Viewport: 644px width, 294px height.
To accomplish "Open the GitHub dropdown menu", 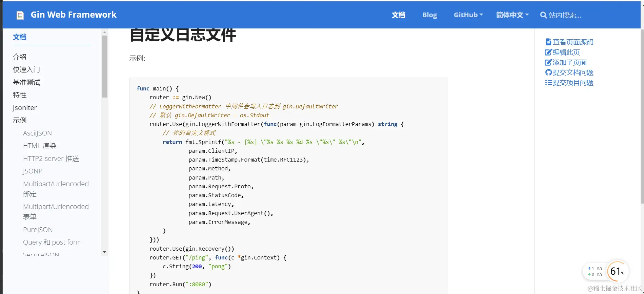I will point(468,15).
